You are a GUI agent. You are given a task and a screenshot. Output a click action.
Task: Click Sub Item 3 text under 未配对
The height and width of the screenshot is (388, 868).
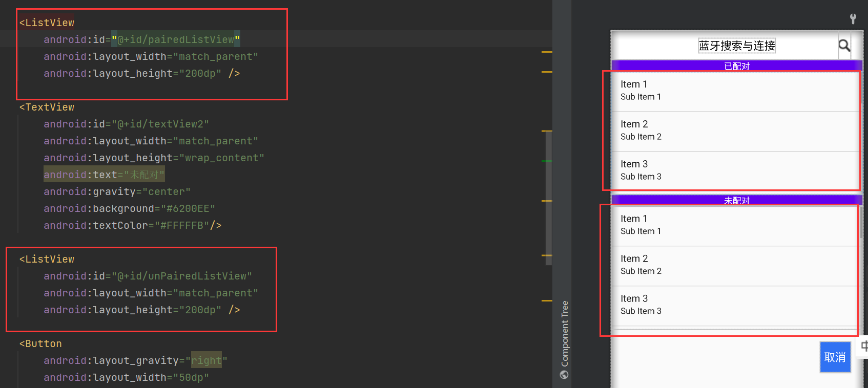[641, 311]
